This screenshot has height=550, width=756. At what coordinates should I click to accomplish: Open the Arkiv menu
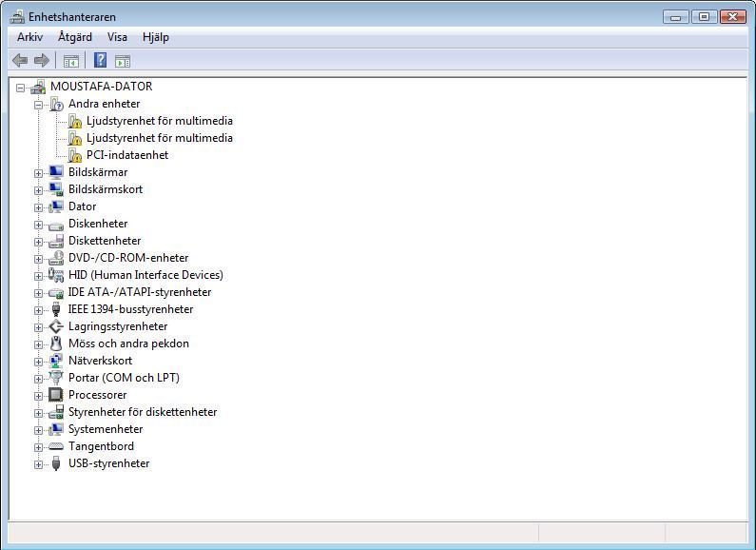(29, 37)
